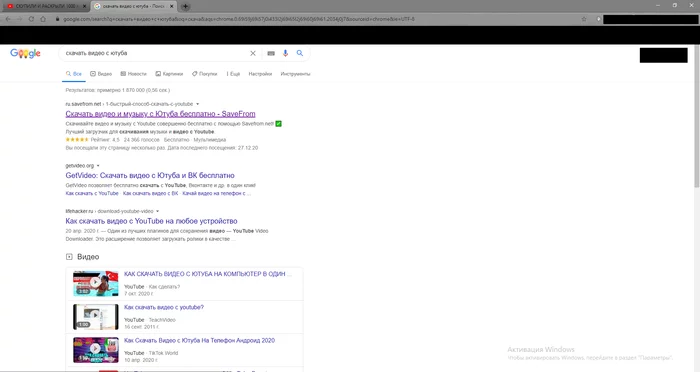Start voice search with microphone icon

point(285,53)
